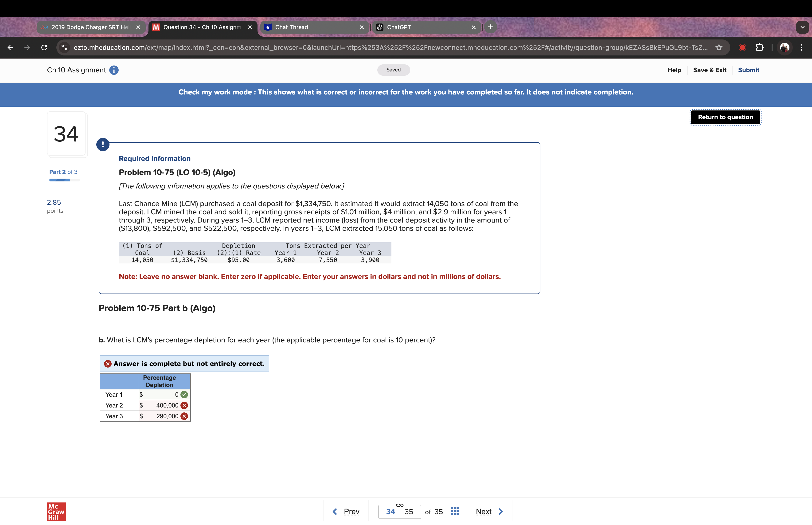Go to next question chevron

(500, 511)
